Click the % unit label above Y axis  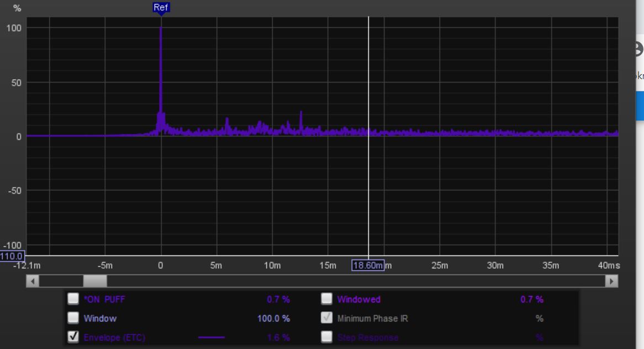click(17, 8)
